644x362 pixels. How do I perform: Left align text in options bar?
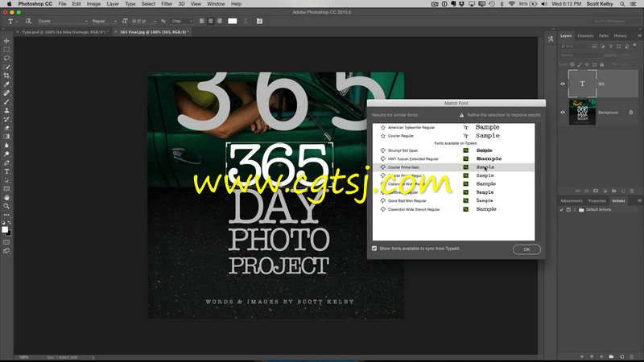202,21
